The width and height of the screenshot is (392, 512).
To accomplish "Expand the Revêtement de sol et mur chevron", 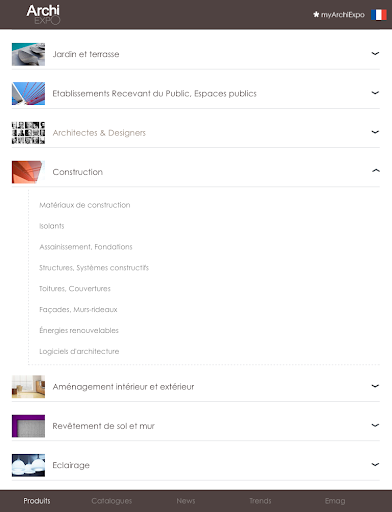I will pyautogui.click(x=375, y=425).
